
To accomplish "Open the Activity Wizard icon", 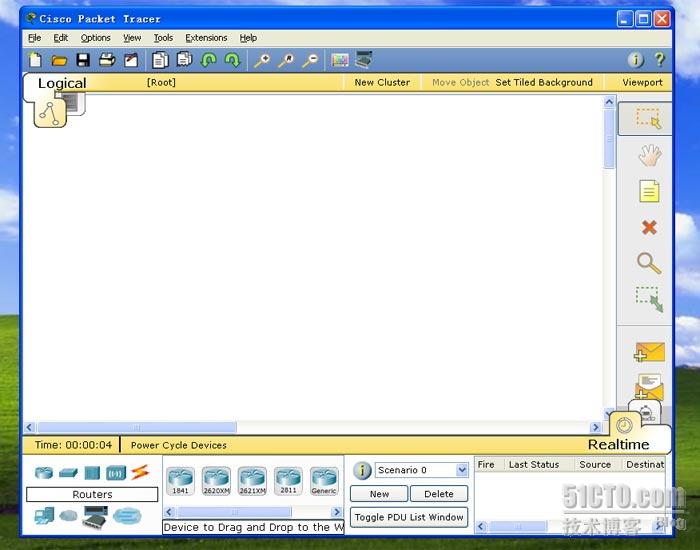I will pos(131,60).
